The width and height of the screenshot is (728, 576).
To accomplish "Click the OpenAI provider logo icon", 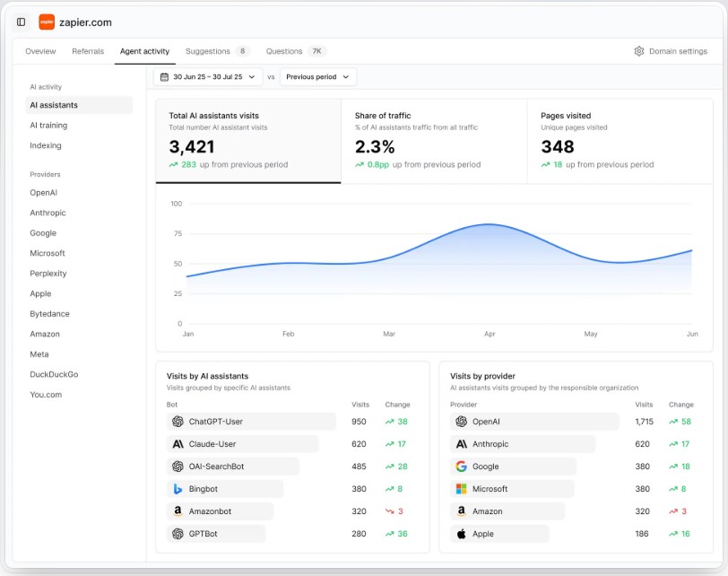I will tap(461, 422).
